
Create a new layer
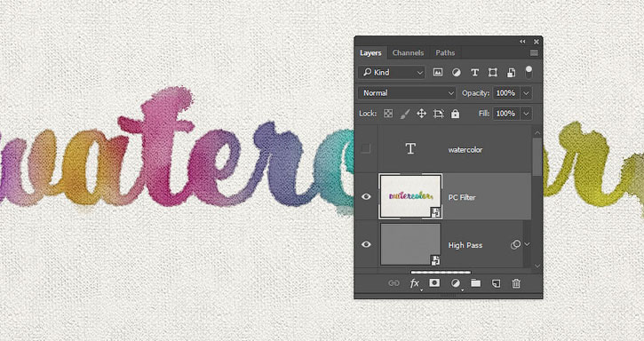(497, 283)
